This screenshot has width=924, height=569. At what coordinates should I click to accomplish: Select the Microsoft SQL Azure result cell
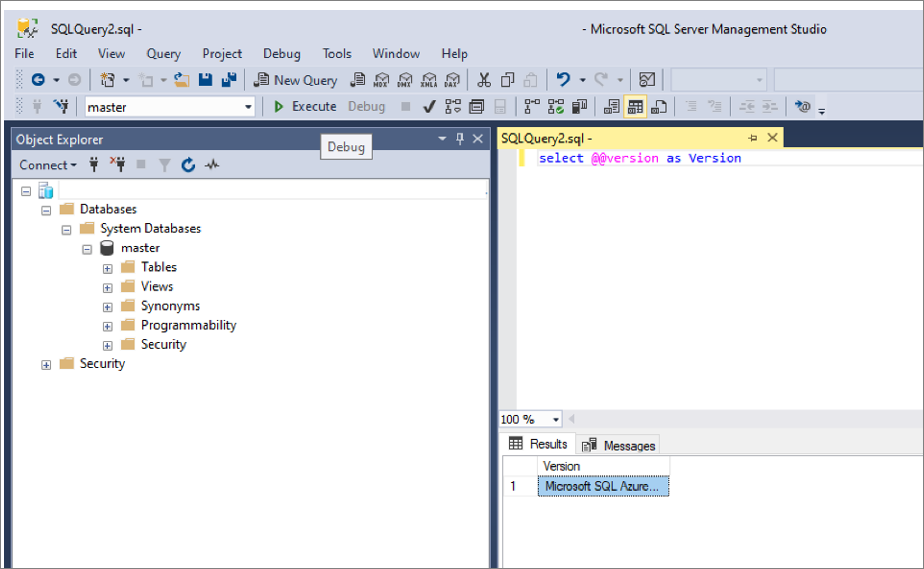[603, 486]
